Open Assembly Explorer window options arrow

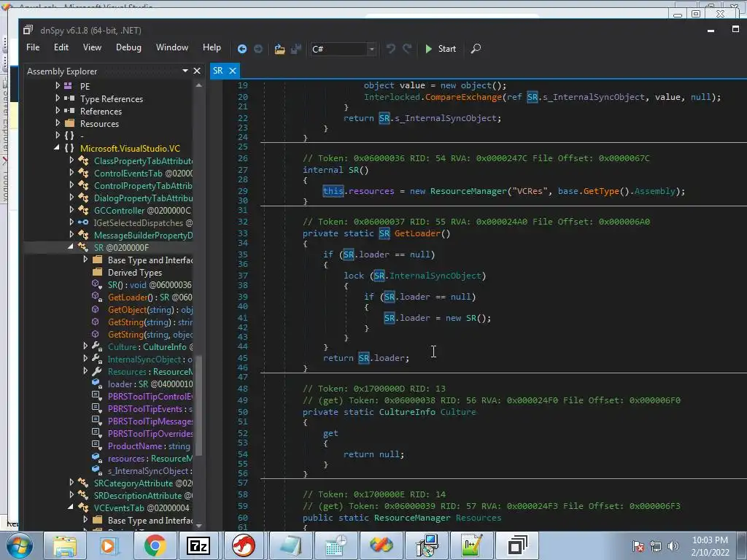click(185, 71)
